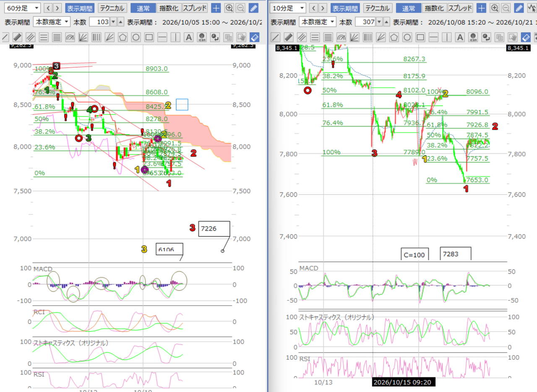Toggle the pencil drawing mode in the 60分足 chart
The image size is (537, 392).
tap(253, 8)
